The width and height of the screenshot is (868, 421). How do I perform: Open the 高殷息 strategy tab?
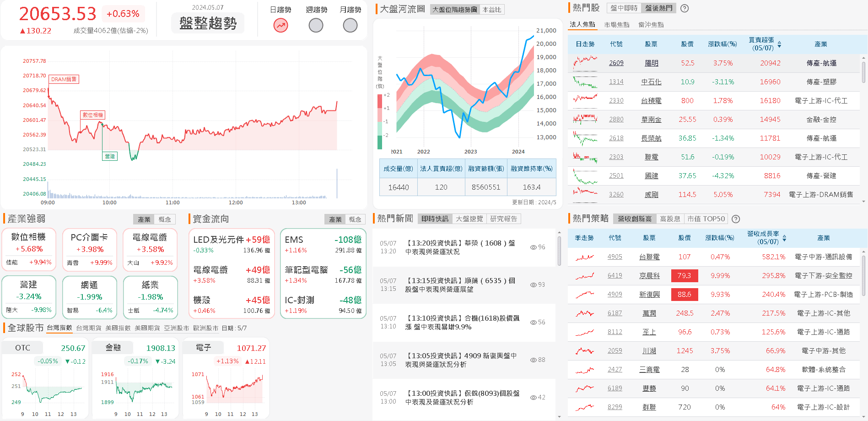670,219
